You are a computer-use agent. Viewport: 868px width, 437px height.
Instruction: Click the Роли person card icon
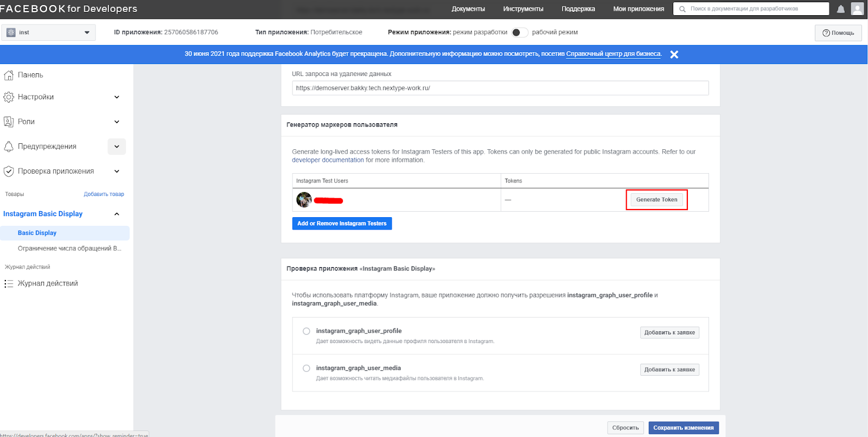[9, 122]
